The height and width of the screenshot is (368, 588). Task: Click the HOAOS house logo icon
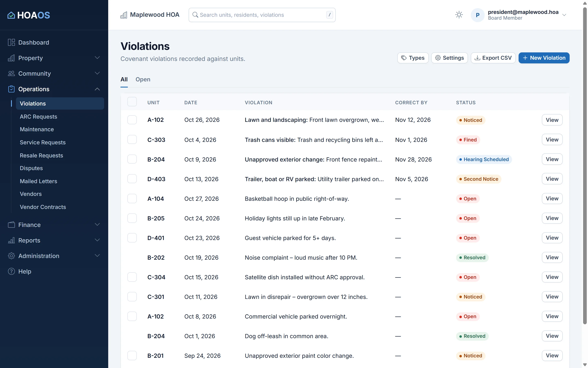pyautogui.click(x=11, y=15)
